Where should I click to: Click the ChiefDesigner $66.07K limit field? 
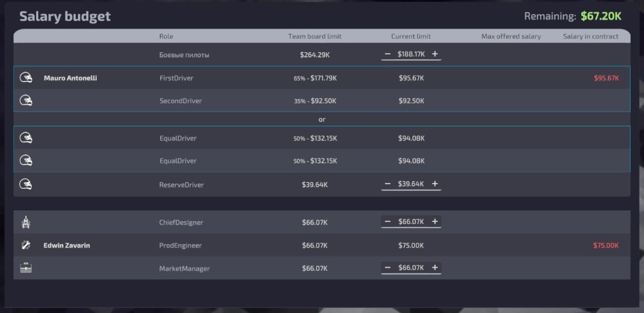[411, 222]
